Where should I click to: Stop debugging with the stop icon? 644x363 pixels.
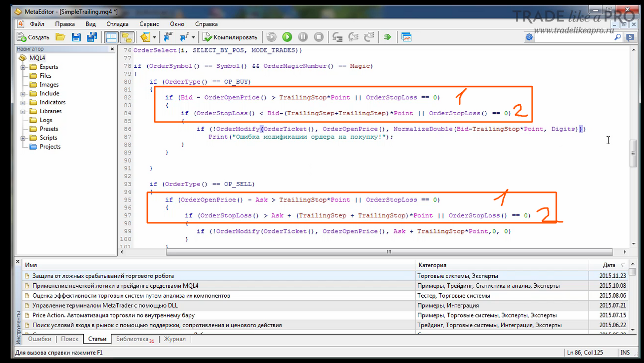click(319, 37)
